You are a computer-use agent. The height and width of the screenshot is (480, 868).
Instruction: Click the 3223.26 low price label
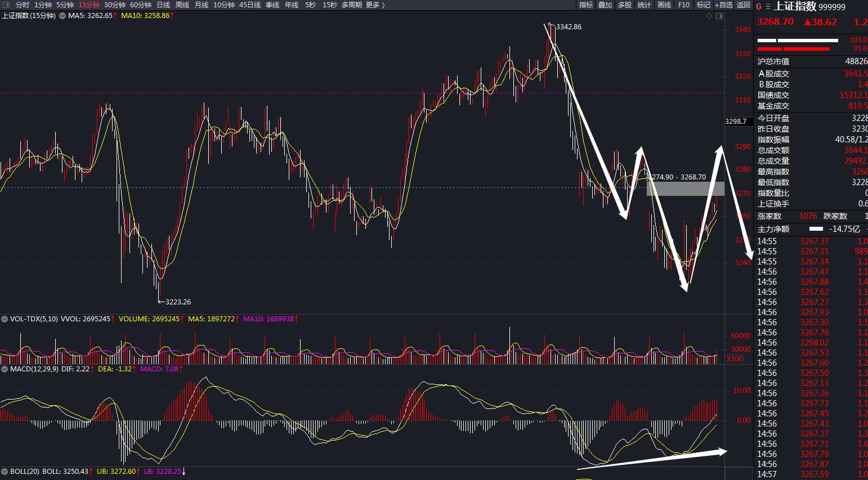pyautogui.click(x=178, y=302)
